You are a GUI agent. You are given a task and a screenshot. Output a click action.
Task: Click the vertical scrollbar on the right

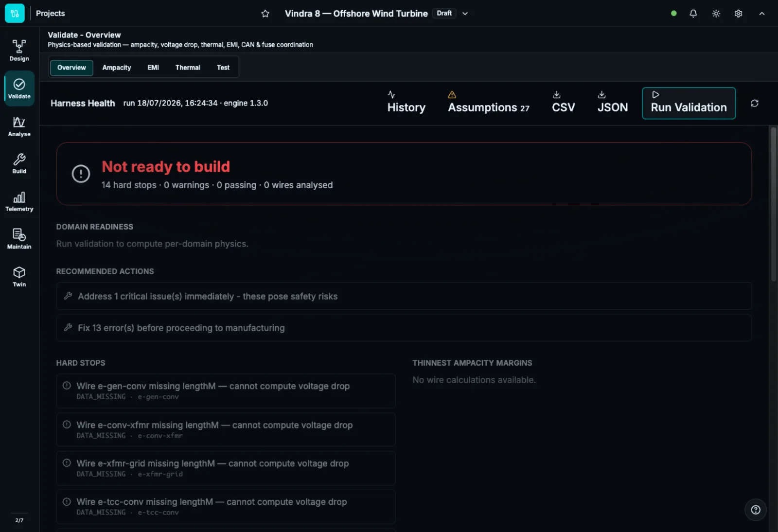(773, 204)
